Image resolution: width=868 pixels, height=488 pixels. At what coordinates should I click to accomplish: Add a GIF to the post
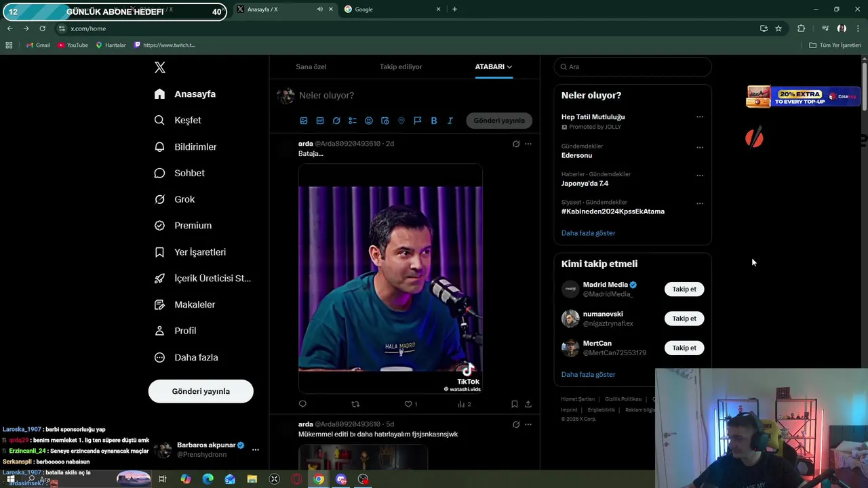pyautogui.click(x=320, y=121)
